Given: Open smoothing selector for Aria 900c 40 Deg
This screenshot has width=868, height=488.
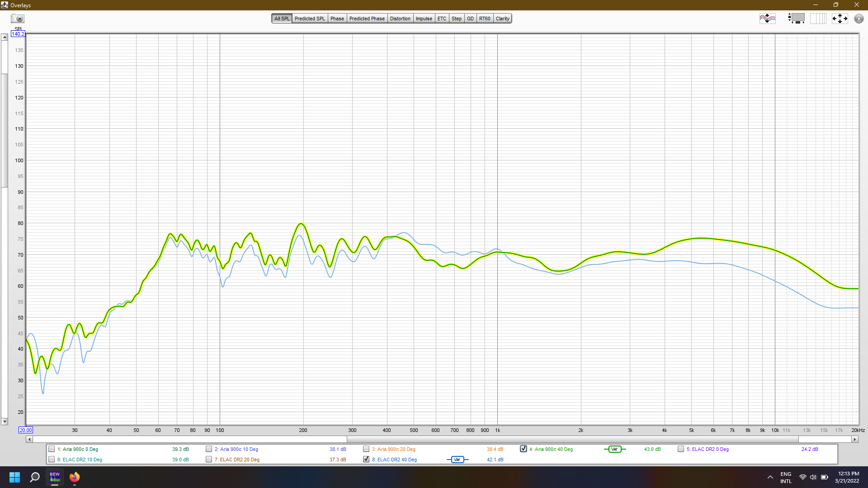Looking at the screenshot, I should click(x=614, y=449).
